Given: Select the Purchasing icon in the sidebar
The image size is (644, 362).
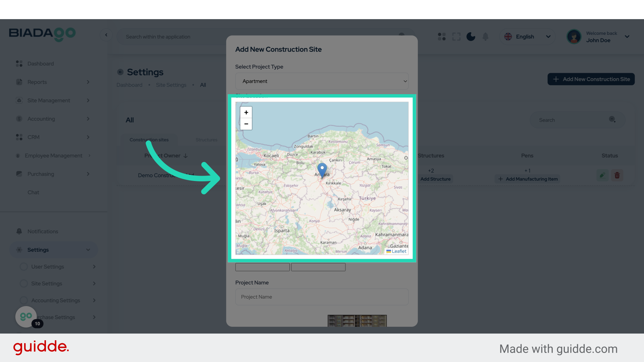Looking at the screenshot, I should (19, 174).
